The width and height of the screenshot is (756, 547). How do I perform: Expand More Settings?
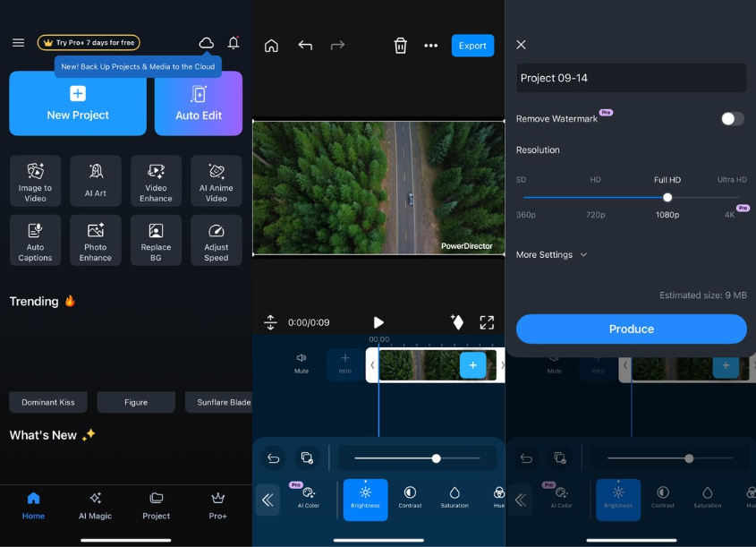[552, 254]
